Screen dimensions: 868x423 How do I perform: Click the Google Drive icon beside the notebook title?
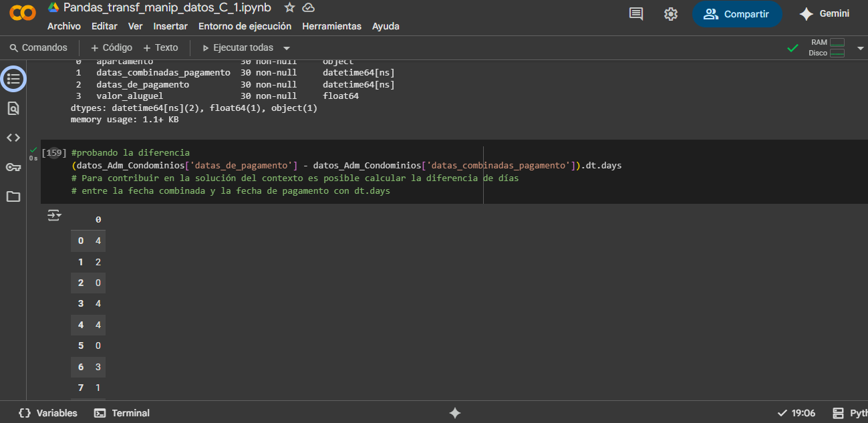53,7
